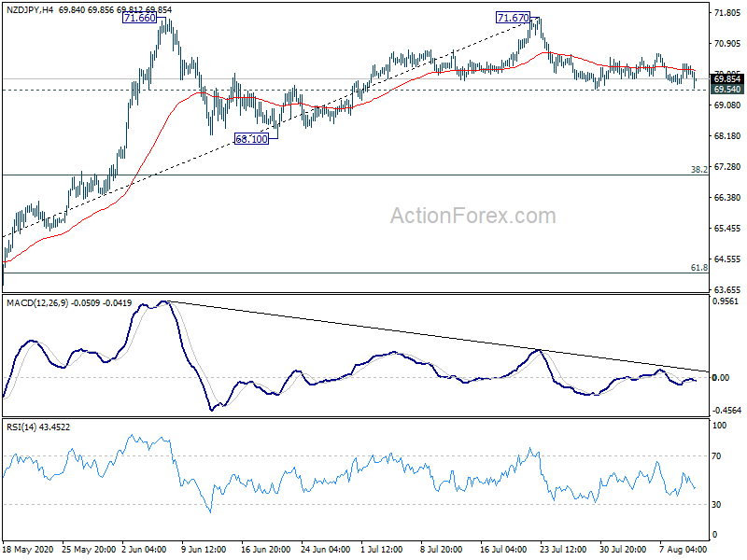The height and width of the screenshot is (560, 747).
Task: Click the 38.2 Fibonacci level label
Action: [698, 170]
